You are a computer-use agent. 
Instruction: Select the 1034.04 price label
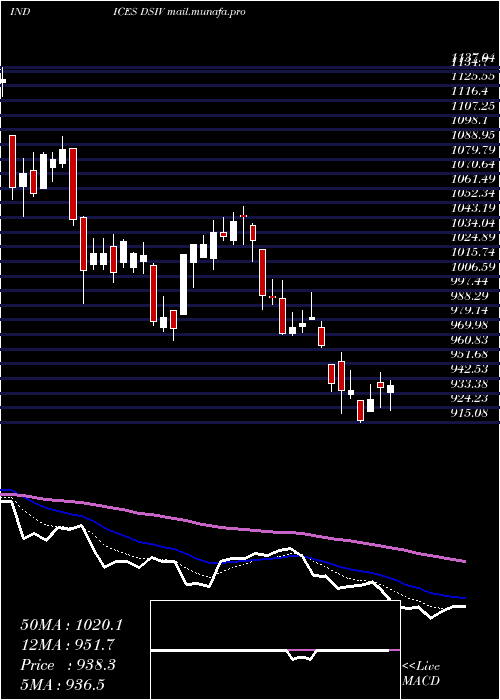[x=473, y=223]
